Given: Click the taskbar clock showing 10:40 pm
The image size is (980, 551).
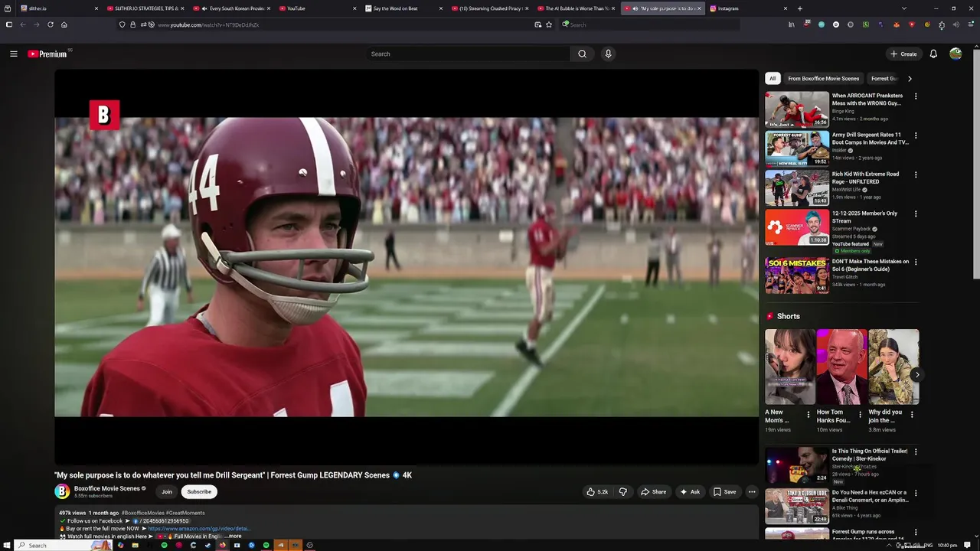Looking at the screenshot, I should (x=948, y=546).
